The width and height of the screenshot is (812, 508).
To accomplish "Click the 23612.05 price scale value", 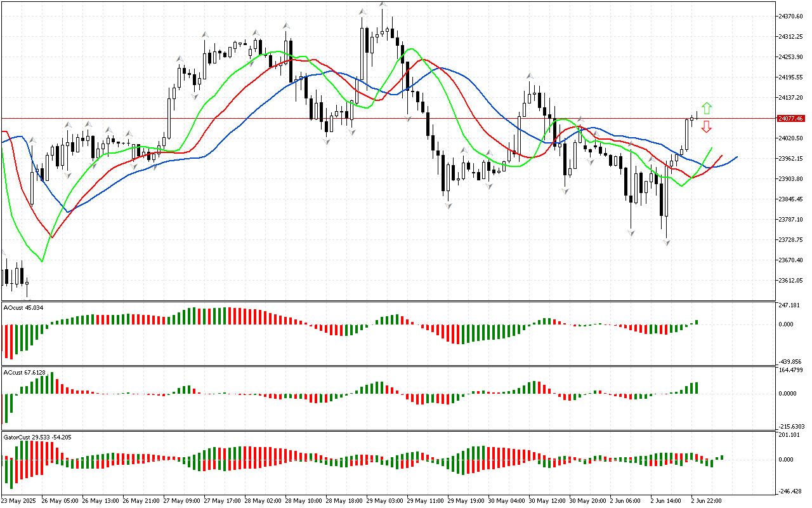I will (x=790, y=280).
